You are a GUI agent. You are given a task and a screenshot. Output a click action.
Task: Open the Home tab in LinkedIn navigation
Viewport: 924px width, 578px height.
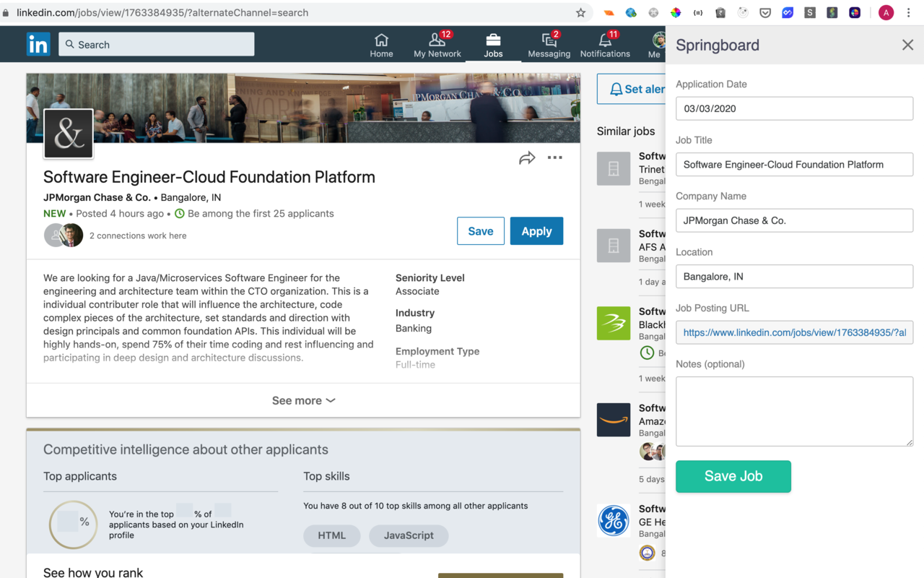tap(381, 45)
